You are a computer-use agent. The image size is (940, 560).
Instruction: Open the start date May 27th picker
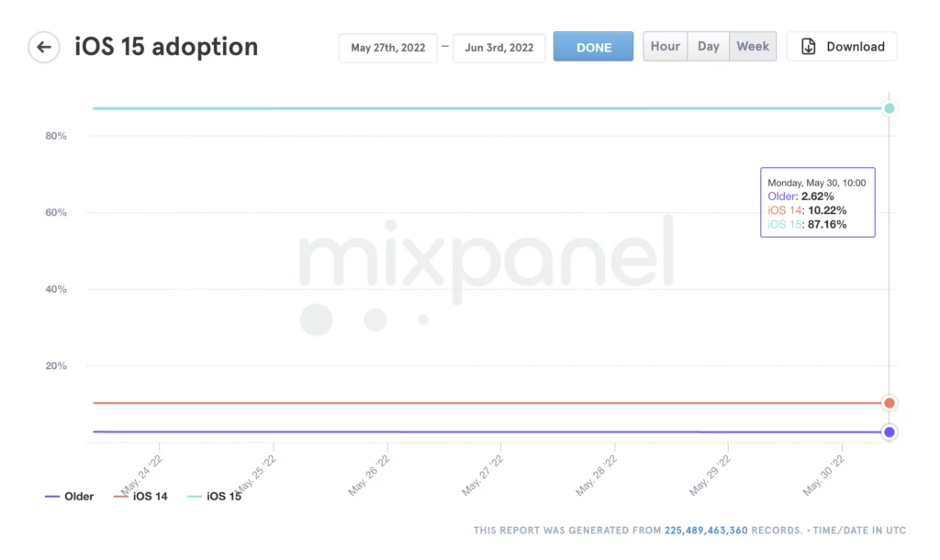point(387,48)
